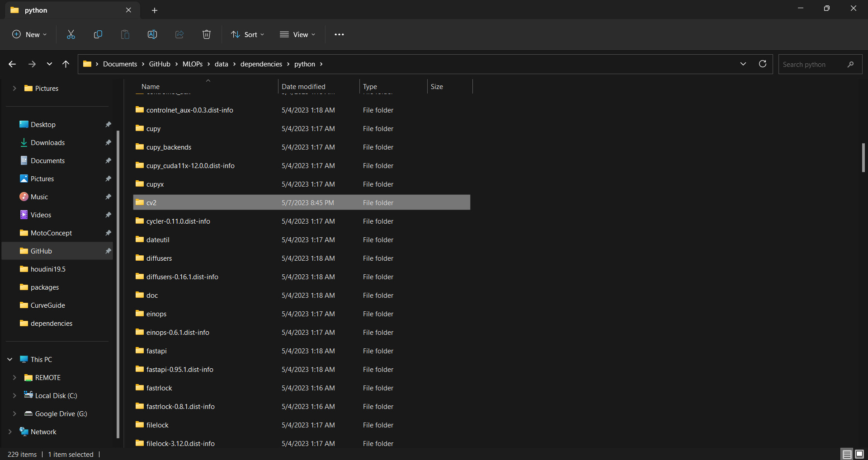The image size is (868, 460).
Task: Click the MLOPs breadcrumb link
Action: tap(193, 64)
